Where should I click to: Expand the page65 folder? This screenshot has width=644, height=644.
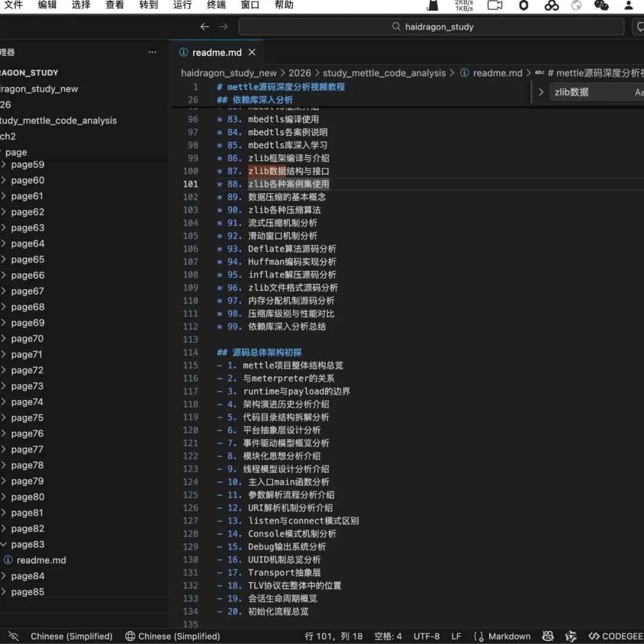(x=27, y=259)
